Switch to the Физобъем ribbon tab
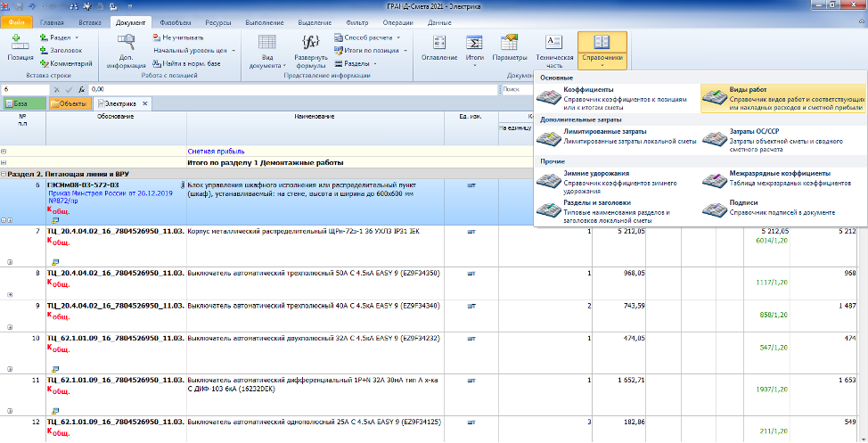This screenshot has width=868, height=443. point(175,22)
